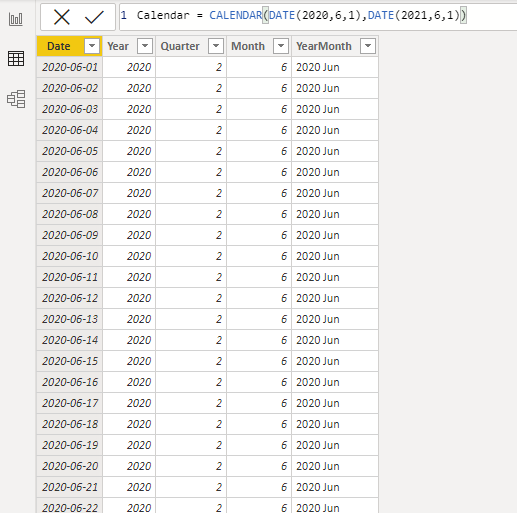Click inside the Calendar DAX formula
Viewport: 517px width, 513px height.
click(302, 15)
